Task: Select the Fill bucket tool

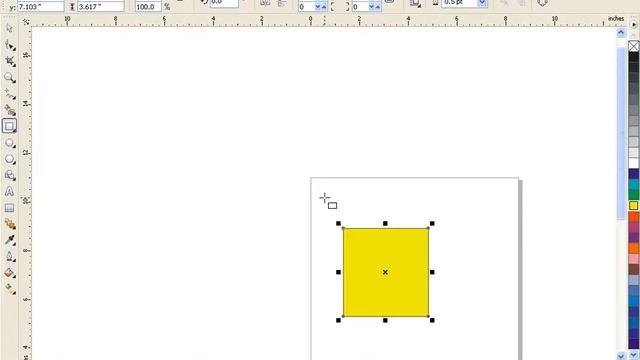Action: (x=9, y=273)
